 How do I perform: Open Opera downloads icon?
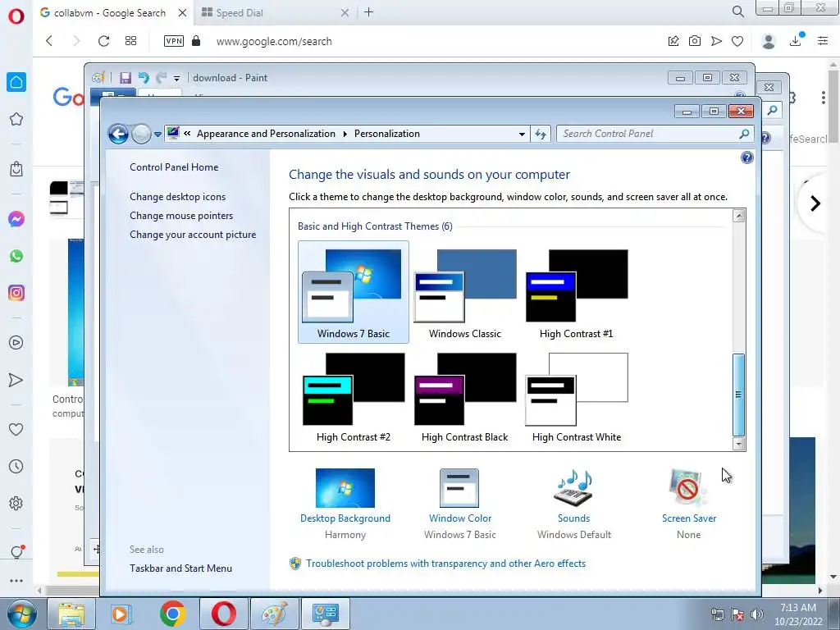(796, 41)
